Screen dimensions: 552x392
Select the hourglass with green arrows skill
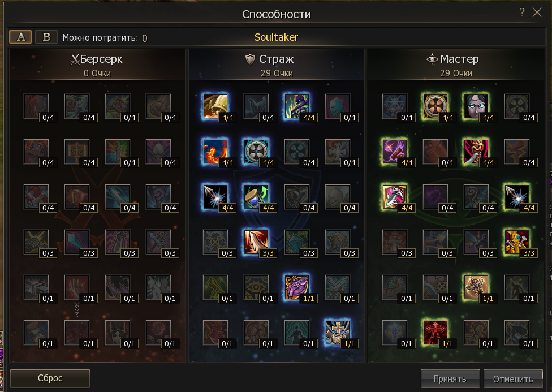pyautogui.click(x=256, y=196)
